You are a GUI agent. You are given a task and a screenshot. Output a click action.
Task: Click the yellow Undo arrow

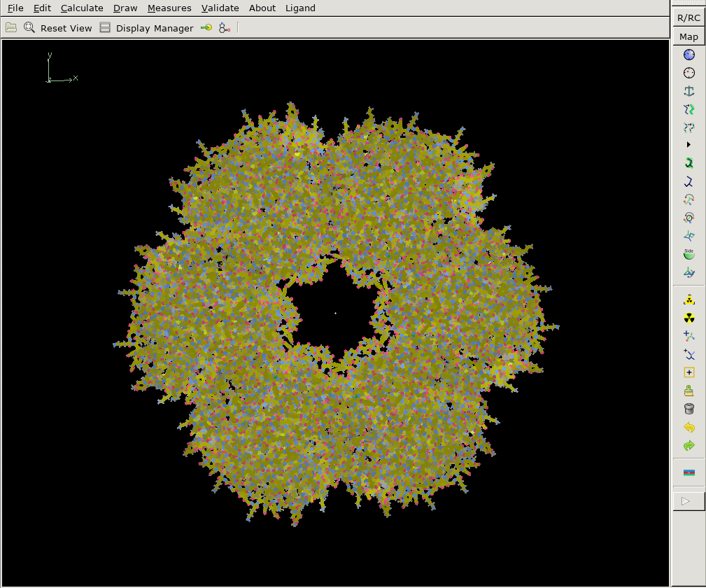(689, 427)
